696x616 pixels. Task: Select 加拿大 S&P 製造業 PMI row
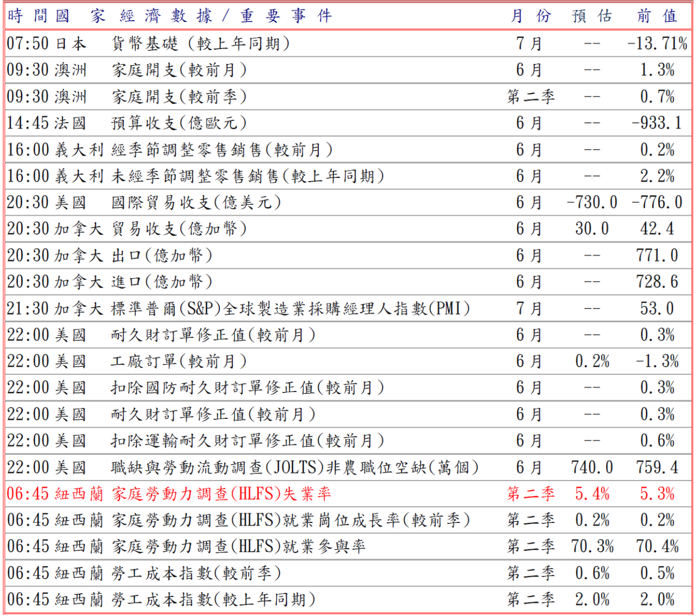(348, 308)
